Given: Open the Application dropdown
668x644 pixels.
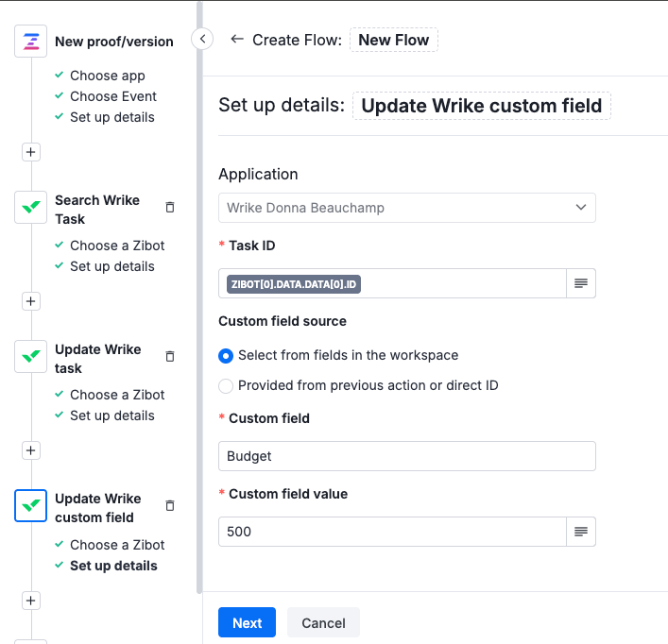Looking at the screenshot, I should (407, 208).
